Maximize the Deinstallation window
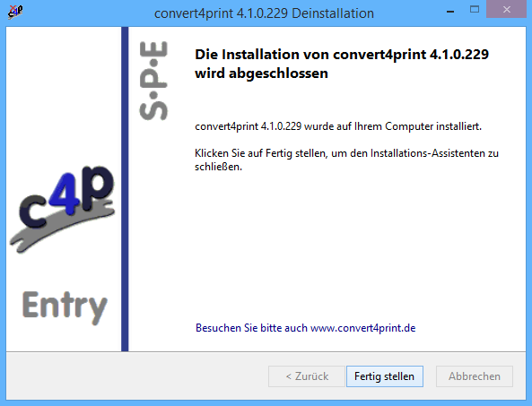The image size is (532, 406). coord(475,10)
